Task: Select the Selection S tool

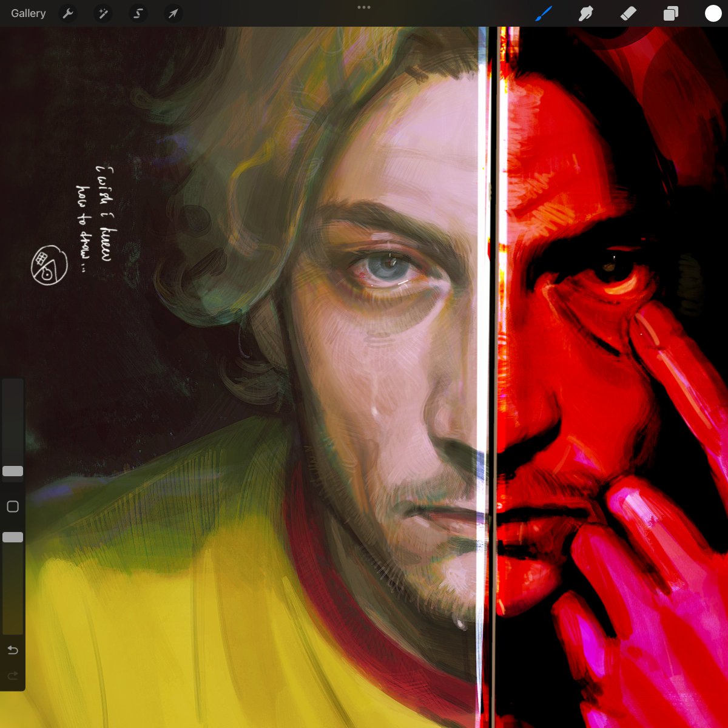Action: click(138, 13)
